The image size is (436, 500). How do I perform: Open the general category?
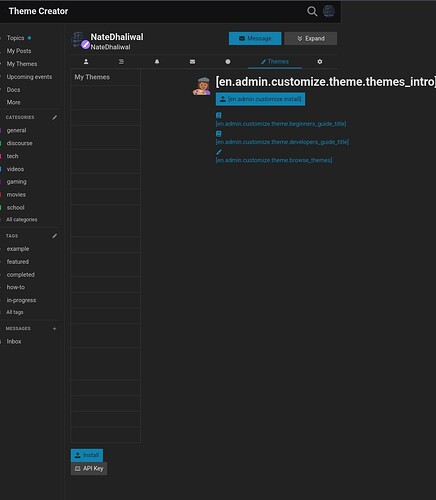[x=16, y=131]
